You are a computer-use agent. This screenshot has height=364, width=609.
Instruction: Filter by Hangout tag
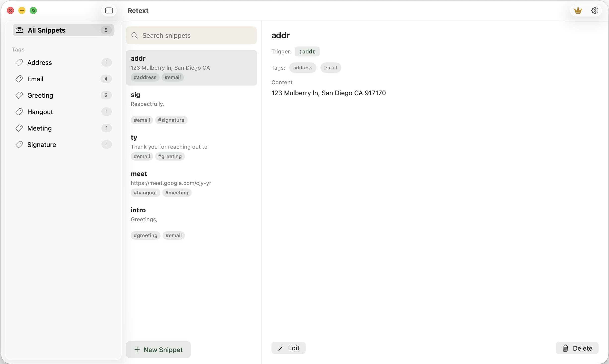click(x=63, y=112)
